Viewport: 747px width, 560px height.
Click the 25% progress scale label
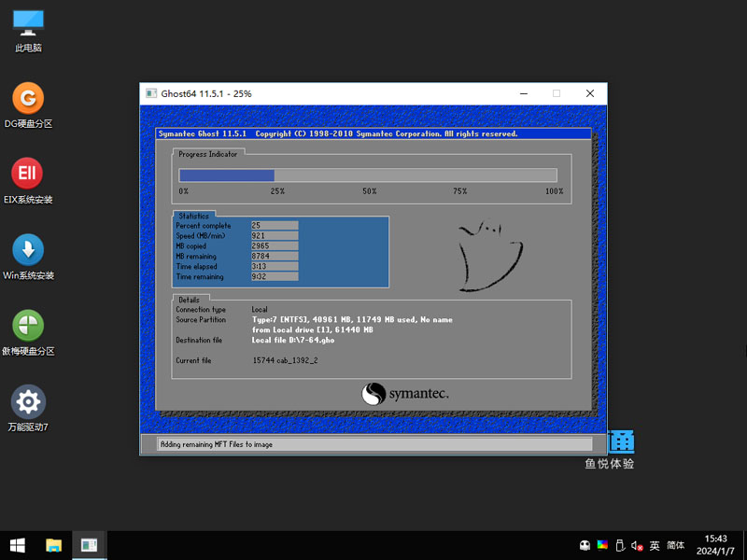click(277, 191)
